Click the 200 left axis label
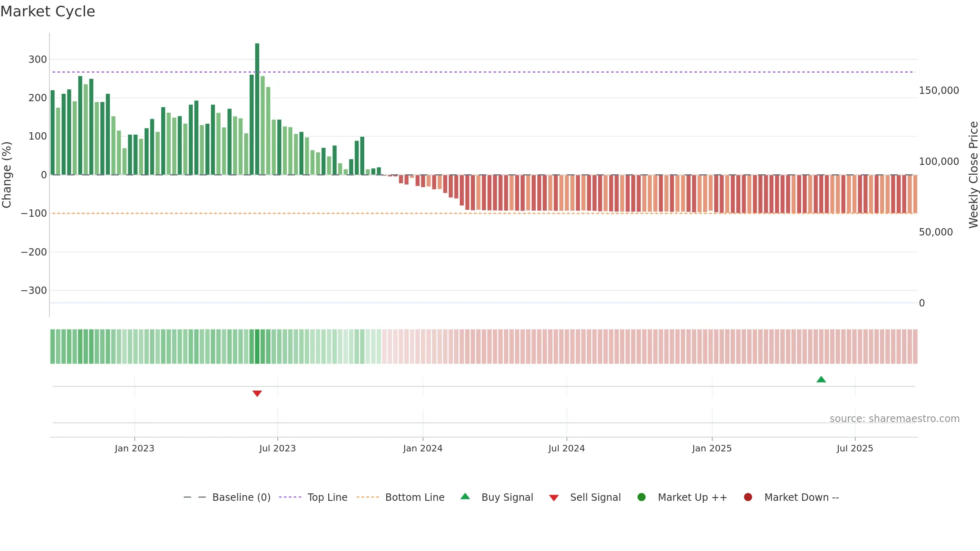The image size is (980, 551). pos(38,98)
